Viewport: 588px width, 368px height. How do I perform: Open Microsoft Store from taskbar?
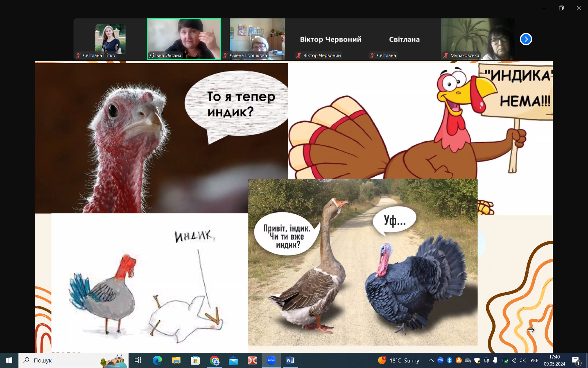point(195,360)
